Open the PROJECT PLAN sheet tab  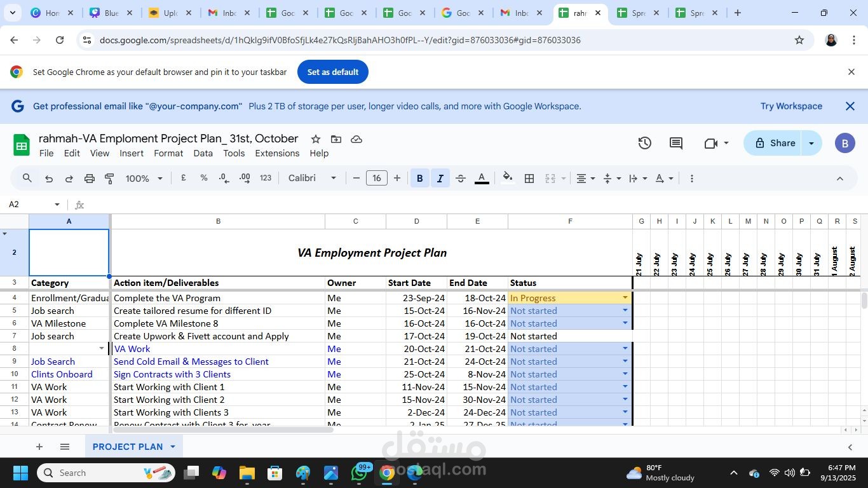[128, 447]
